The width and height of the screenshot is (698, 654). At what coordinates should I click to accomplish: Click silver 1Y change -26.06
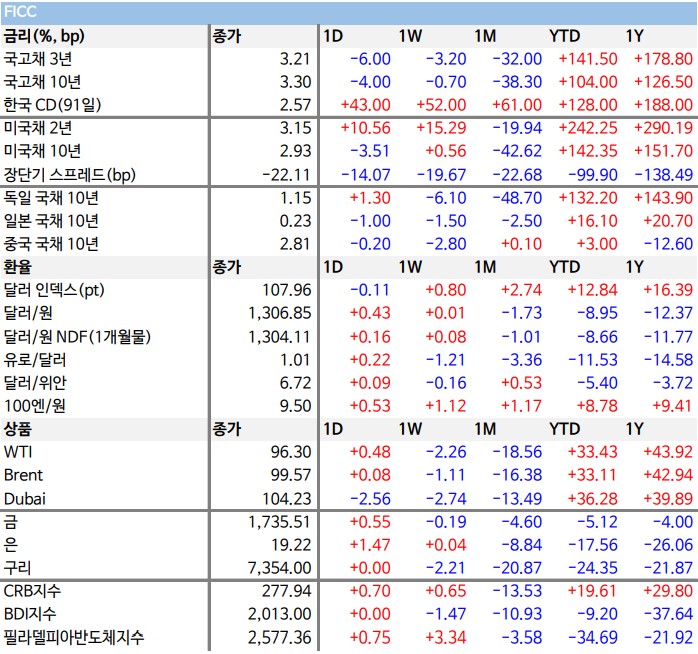point(668,545)
